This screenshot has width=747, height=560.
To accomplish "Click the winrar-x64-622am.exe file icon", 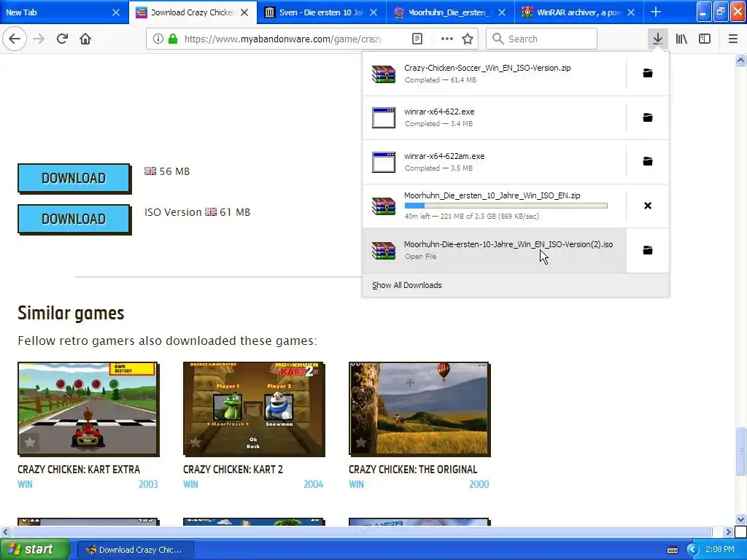I will point(384,162).
